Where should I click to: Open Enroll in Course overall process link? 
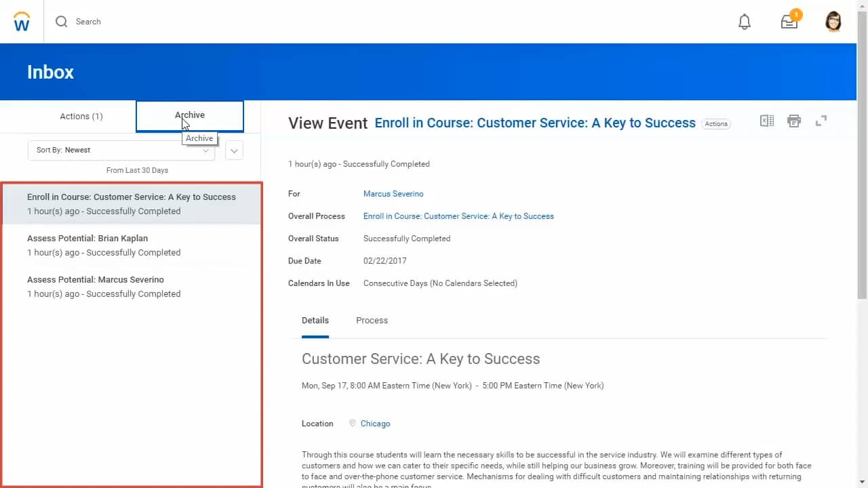[458, 216]
